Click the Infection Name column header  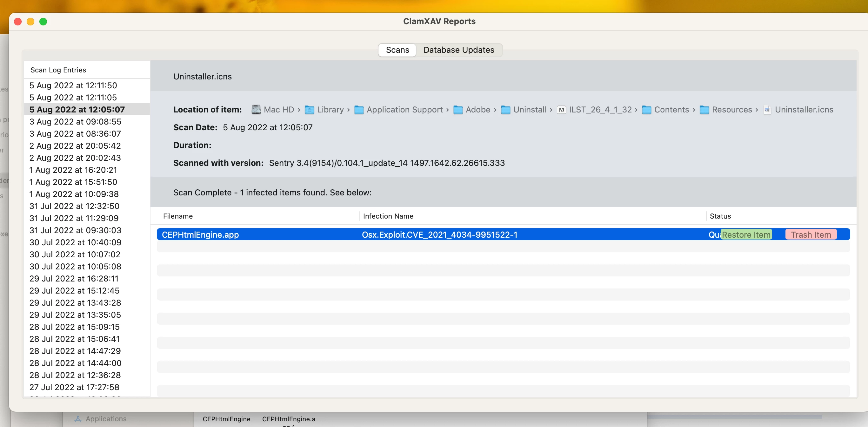click(388, 216)
